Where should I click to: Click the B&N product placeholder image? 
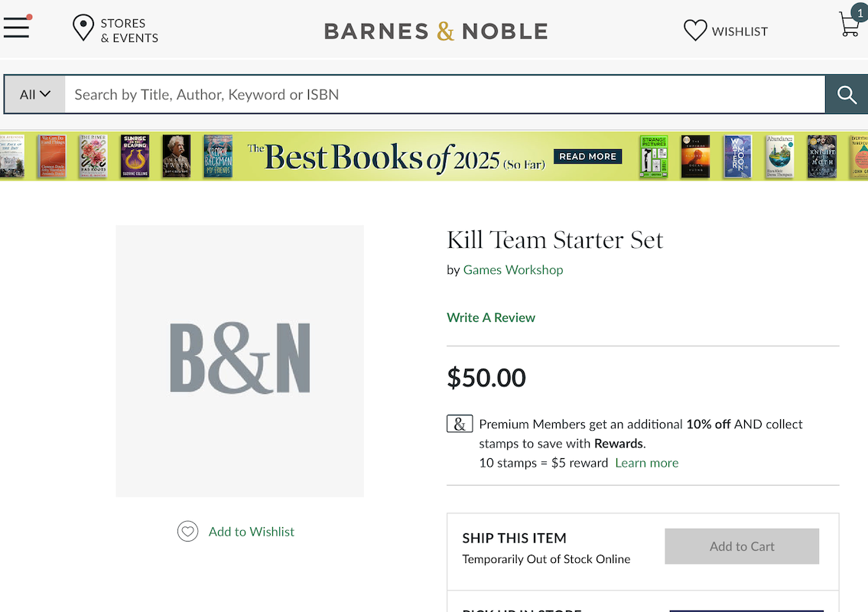point(240,360)
